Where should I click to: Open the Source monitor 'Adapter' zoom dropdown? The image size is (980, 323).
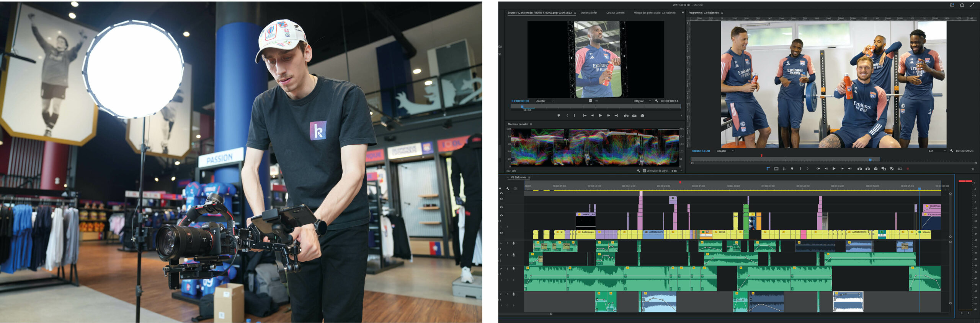pos(545,101)
